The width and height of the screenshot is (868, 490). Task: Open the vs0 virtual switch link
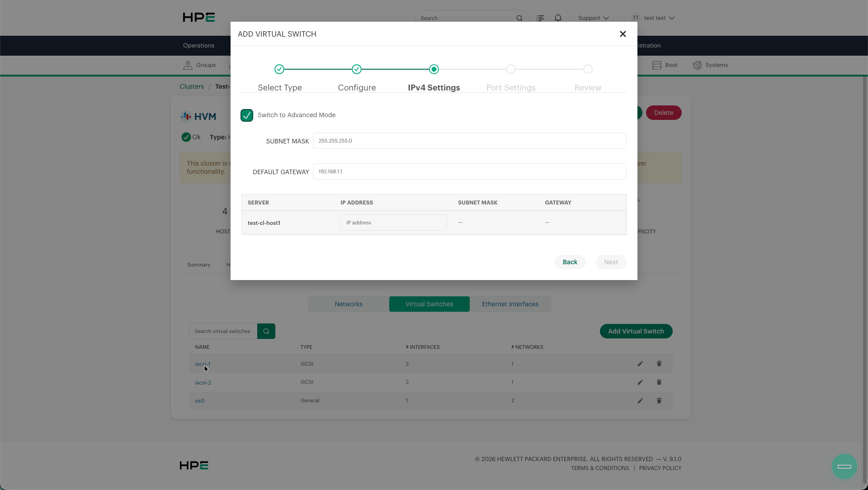(x=200, y=401)
